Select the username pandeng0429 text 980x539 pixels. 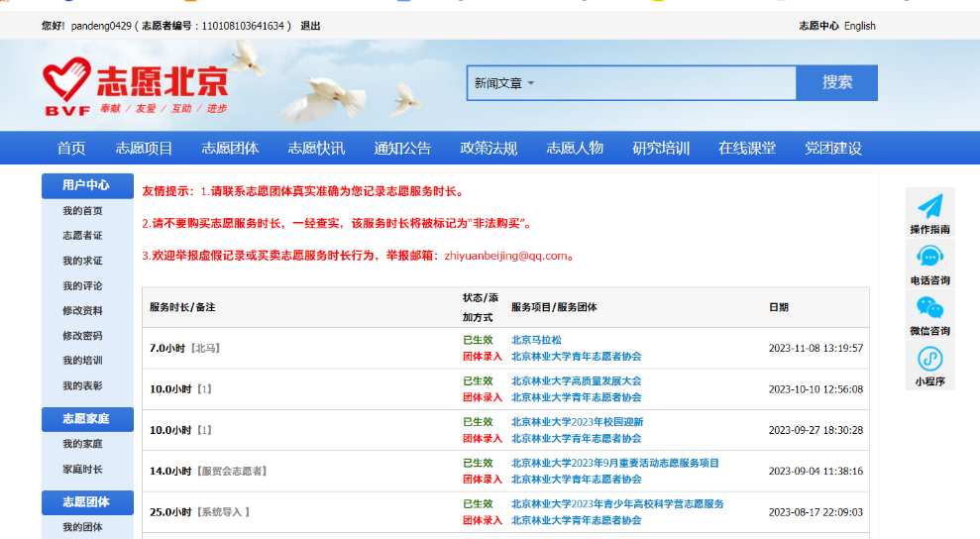pos(101,26)
